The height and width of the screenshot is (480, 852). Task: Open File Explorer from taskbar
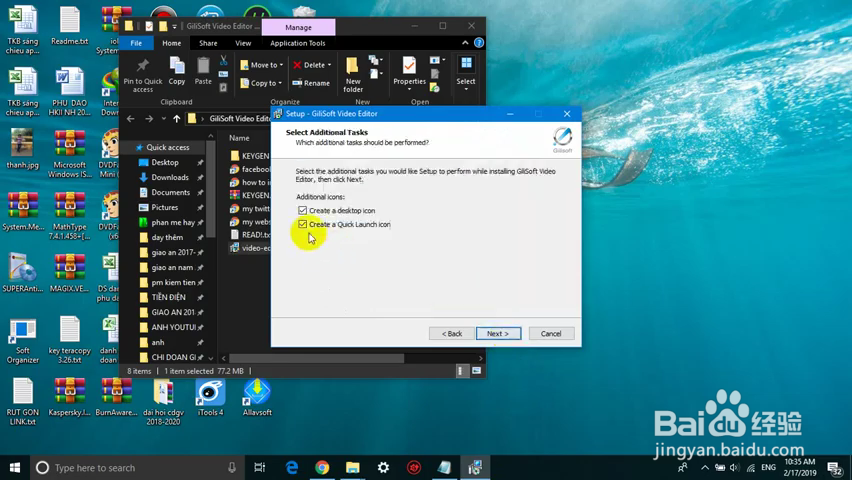353,467
